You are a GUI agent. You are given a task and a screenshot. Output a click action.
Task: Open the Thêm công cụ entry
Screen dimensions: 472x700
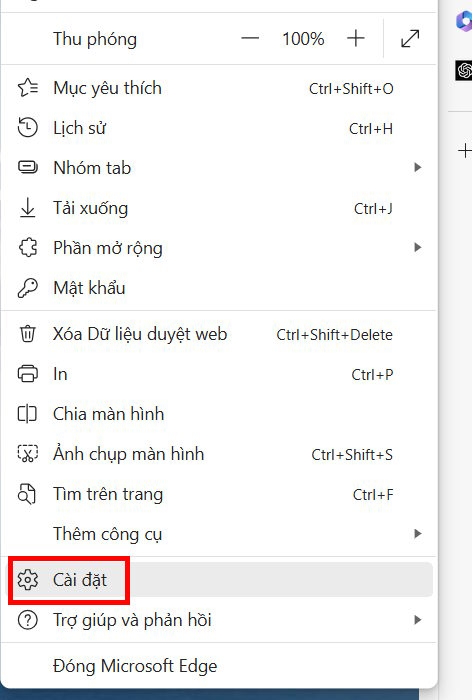click(219, 534)
